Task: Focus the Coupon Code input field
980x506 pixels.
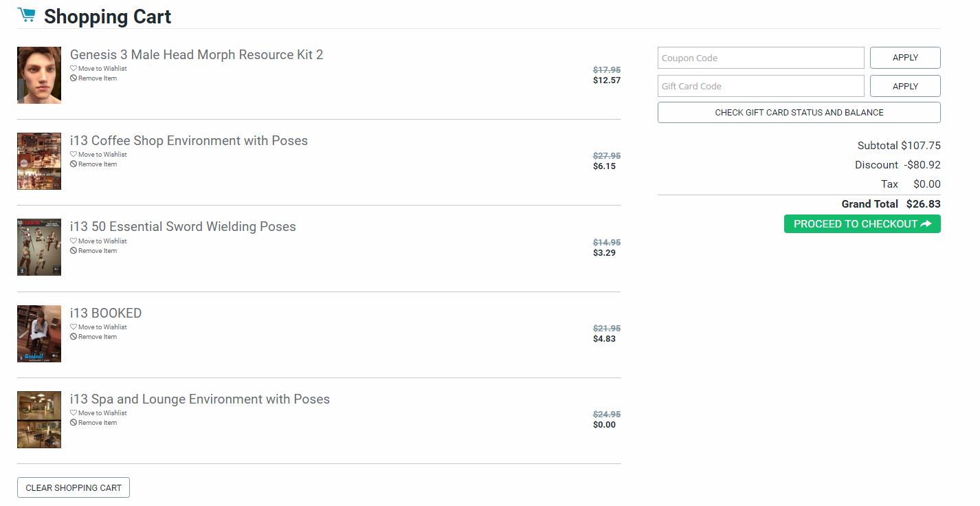Action: [x=760, y=58]
